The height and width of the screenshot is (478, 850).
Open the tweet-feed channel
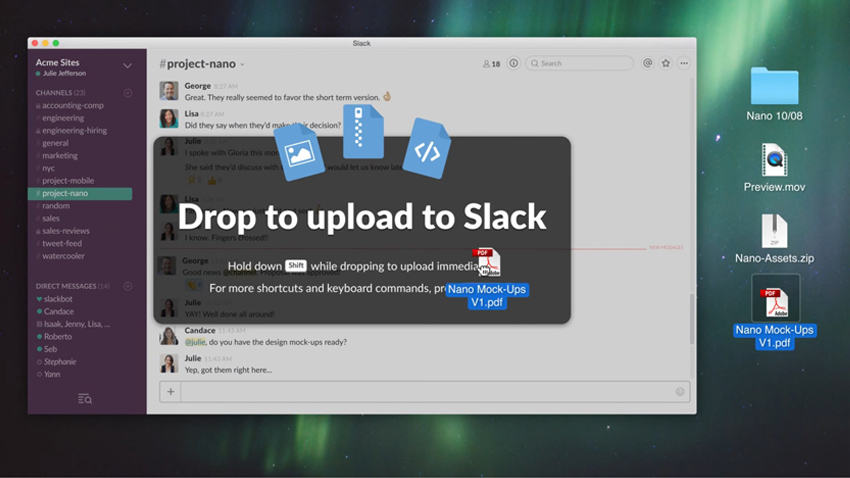[62, 243]
